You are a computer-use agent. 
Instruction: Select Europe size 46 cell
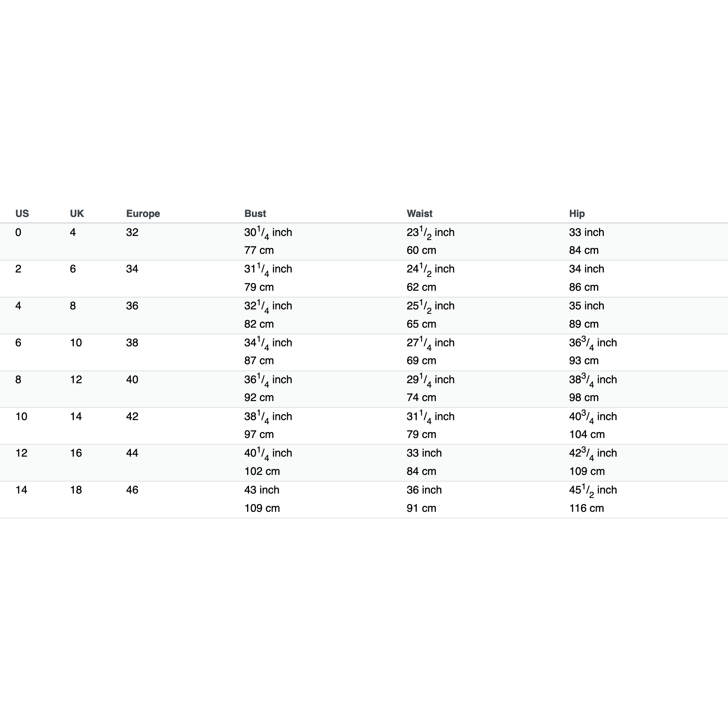tap(132, 490)
